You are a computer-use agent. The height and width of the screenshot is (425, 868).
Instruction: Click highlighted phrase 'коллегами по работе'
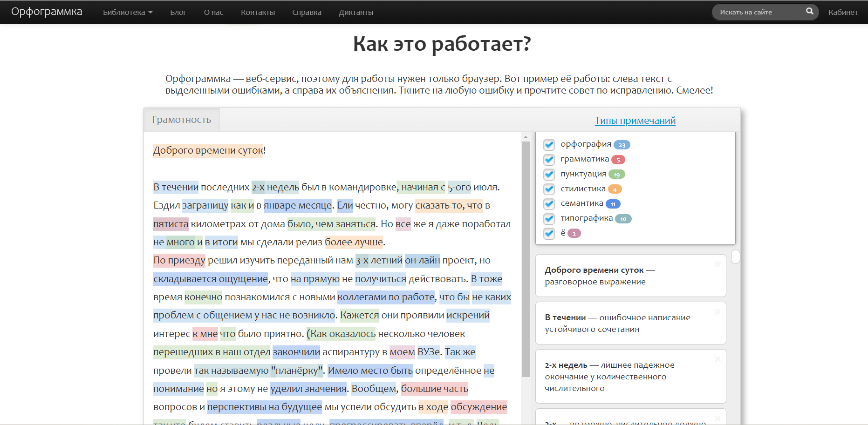pyautogui.click(x=386, y=297)
